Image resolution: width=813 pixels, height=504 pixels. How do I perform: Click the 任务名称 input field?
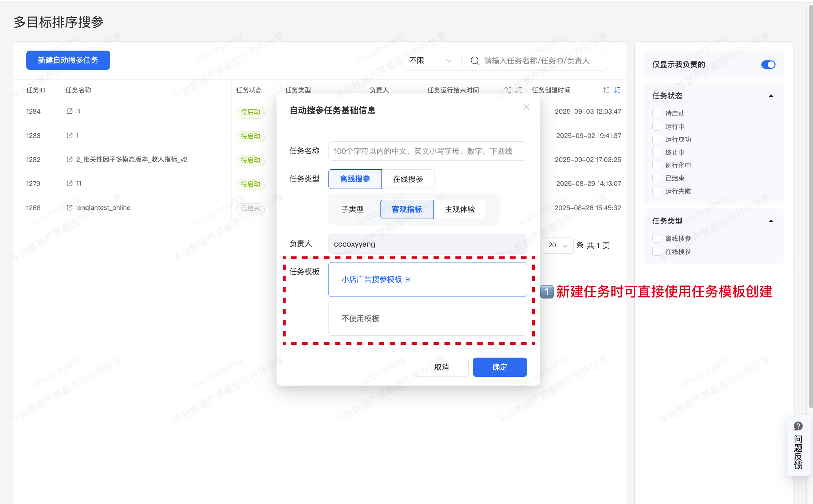(x=427, y=151)
